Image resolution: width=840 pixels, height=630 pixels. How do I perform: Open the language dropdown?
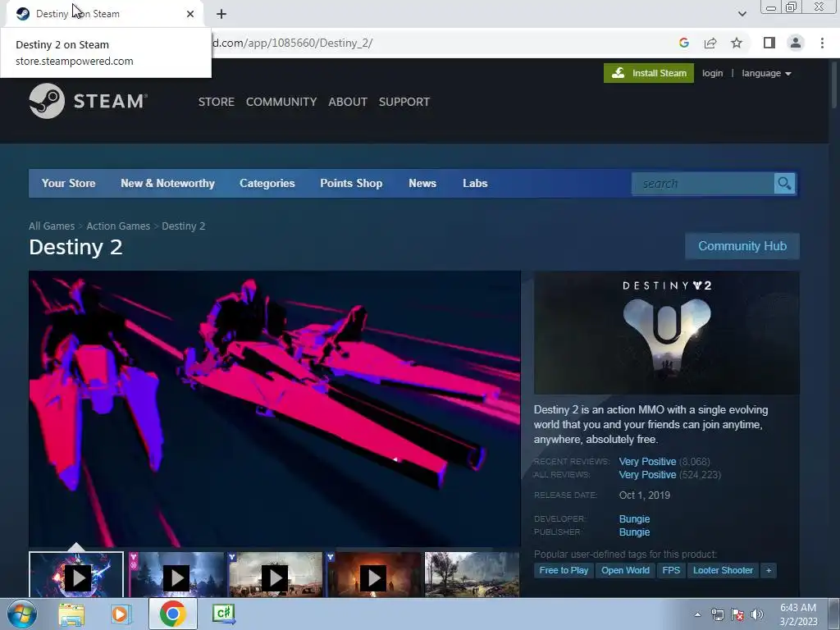click(766, 73)
